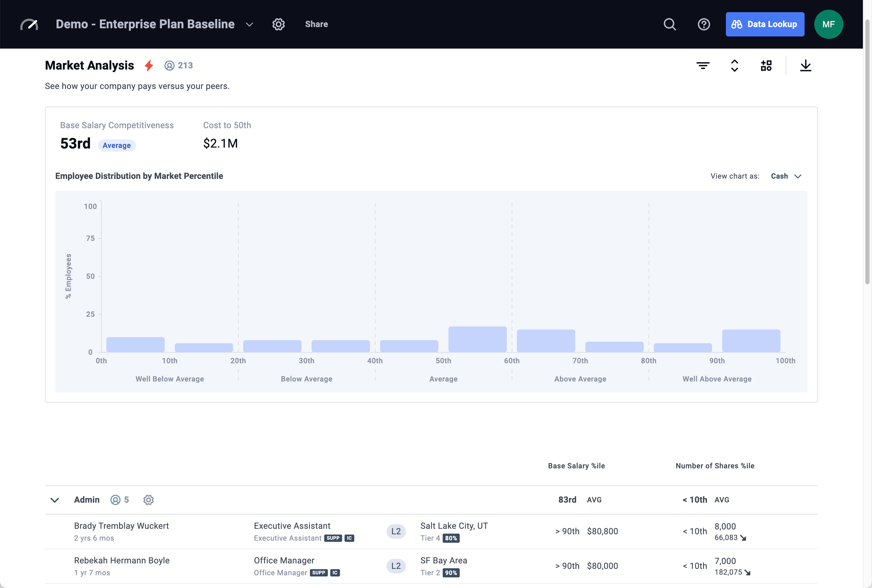This screenshot has height=588, width=872.
Task: Collapse the Admin group row
Action: point(55,500)
